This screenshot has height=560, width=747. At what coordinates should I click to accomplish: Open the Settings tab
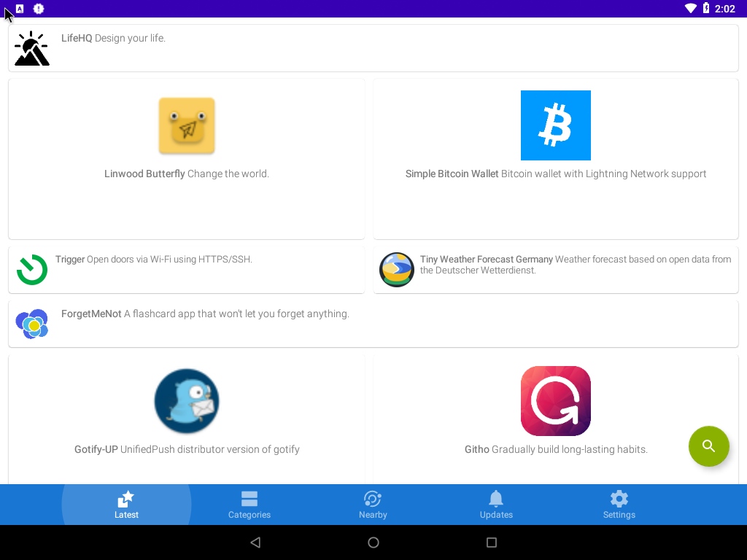coord(619,505)
